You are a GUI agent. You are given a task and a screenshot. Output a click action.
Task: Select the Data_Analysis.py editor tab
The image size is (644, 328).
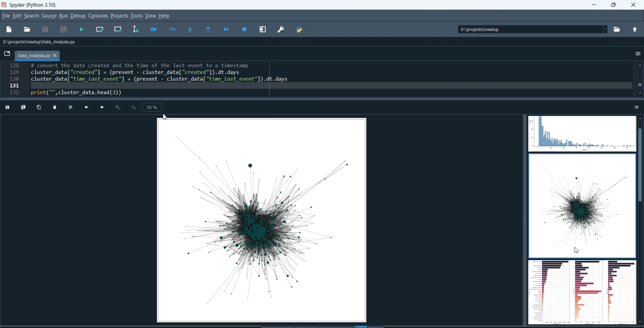[33, 56]
